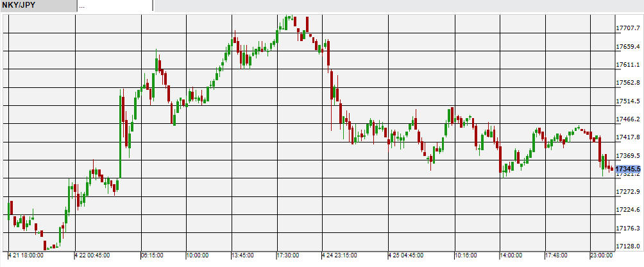
Task: Click the 17466.2 price axis label
Action: point(628,119)
